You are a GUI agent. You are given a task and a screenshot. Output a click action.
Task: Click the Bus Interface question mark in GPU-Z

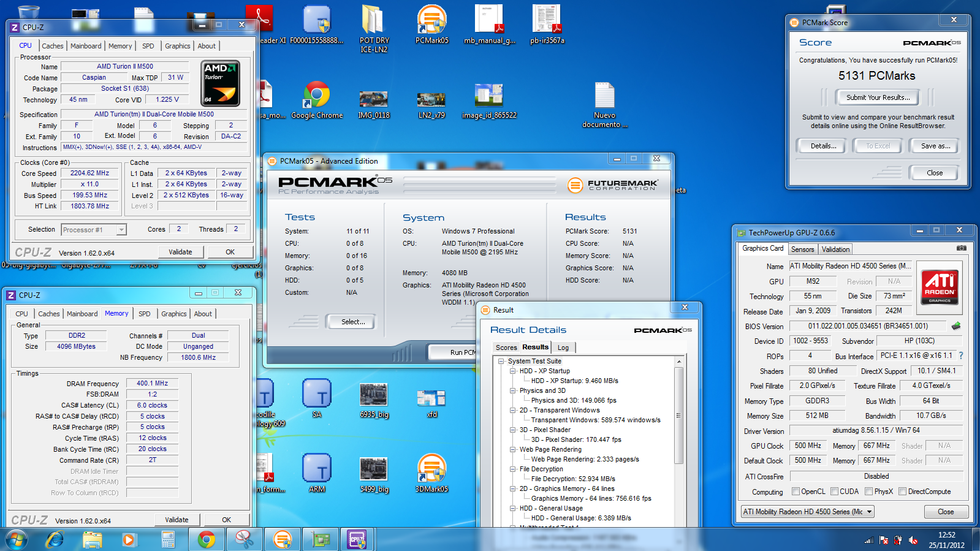[x=960, y=355]
